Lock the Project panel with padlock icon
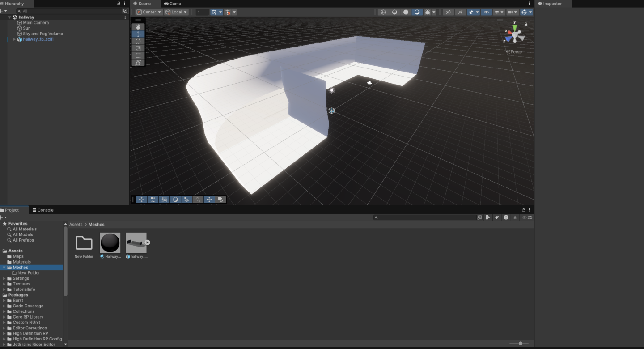This screenshot has width=644, height=349. click(523, 210)
